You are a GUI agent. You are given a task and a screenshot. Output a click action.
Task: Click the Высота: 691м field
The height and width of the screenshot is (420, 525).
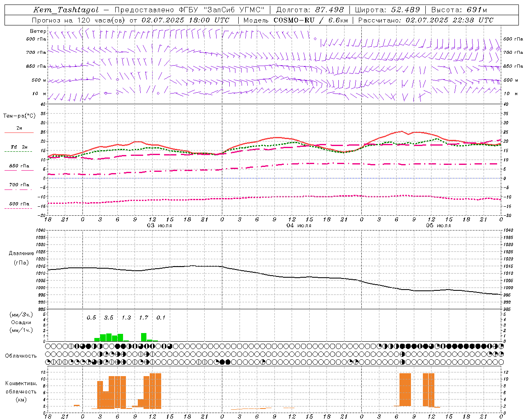(x=459, y=10)
